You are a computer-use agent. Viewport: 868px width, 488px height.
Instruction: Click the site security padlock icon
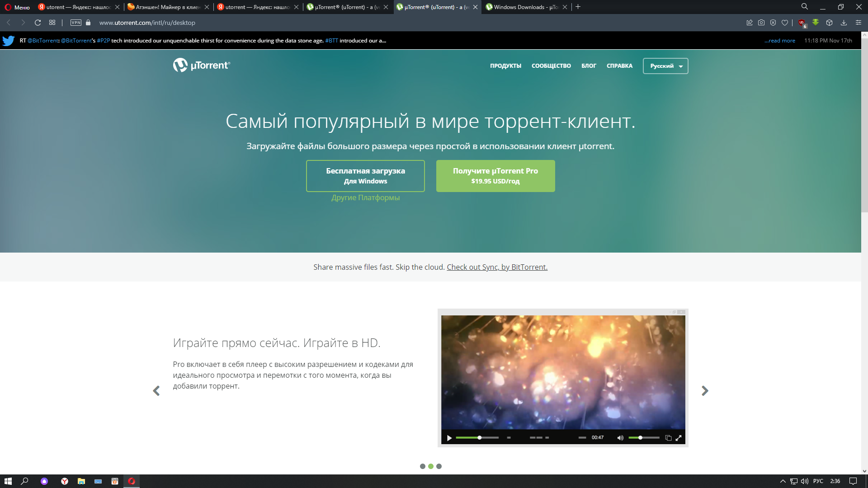point(88,23)
